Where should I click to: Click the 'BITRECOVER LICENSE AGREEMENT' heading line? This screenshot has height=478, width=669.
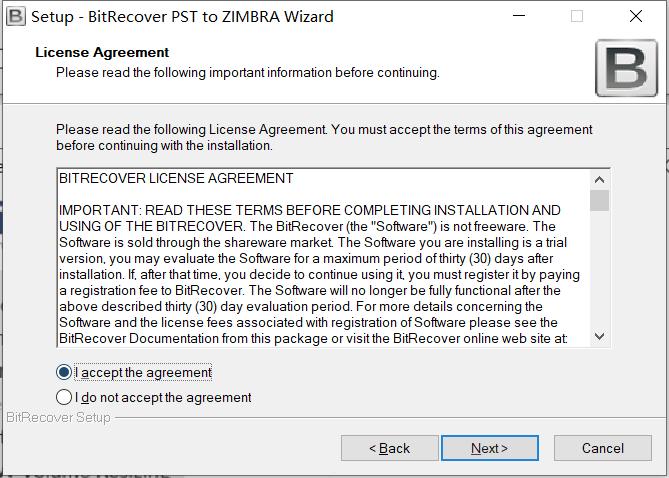(x=176, y=178)
